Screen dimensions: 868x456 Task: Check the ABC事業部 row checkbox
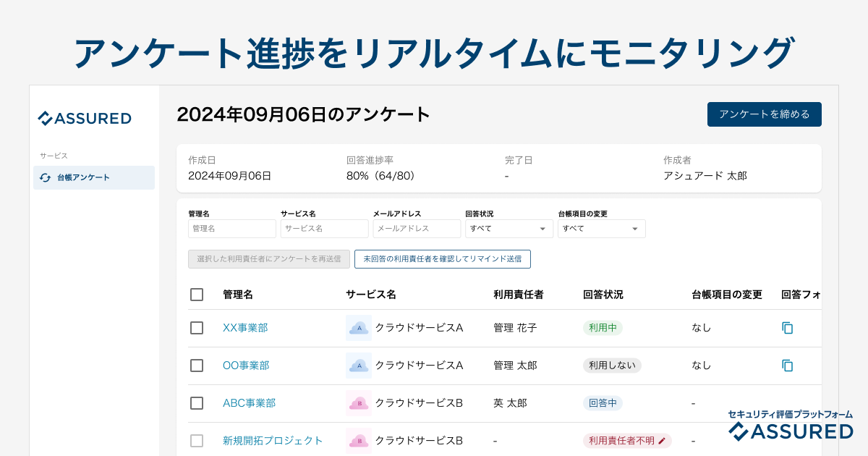point(197,403)
